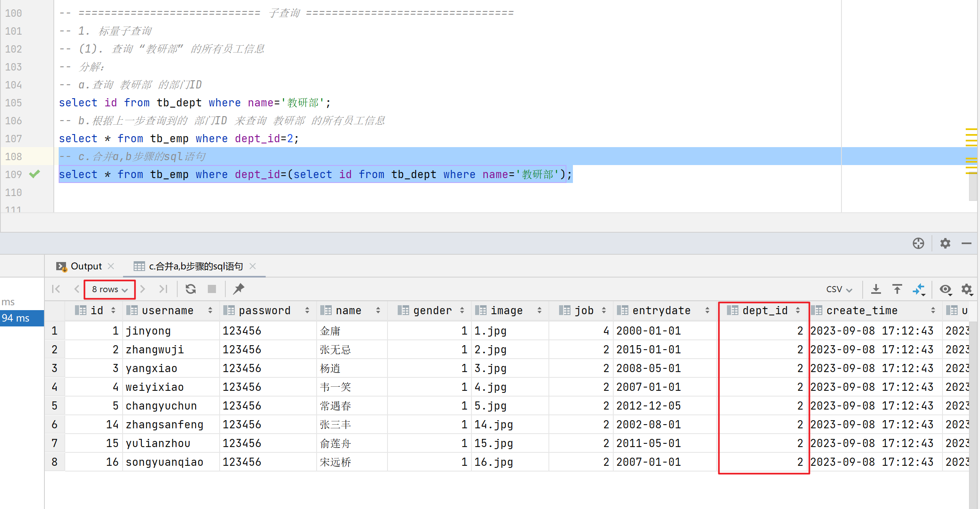
Task: Click the 2002-08-01 entrydate cell
Action: (x=665, y=425)
